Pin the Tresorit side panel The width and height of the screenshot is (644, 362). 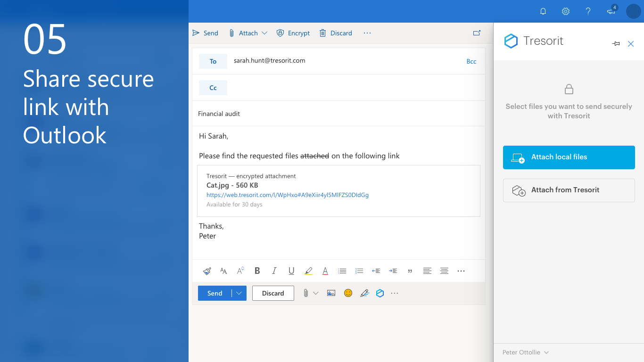pos(616,44)
